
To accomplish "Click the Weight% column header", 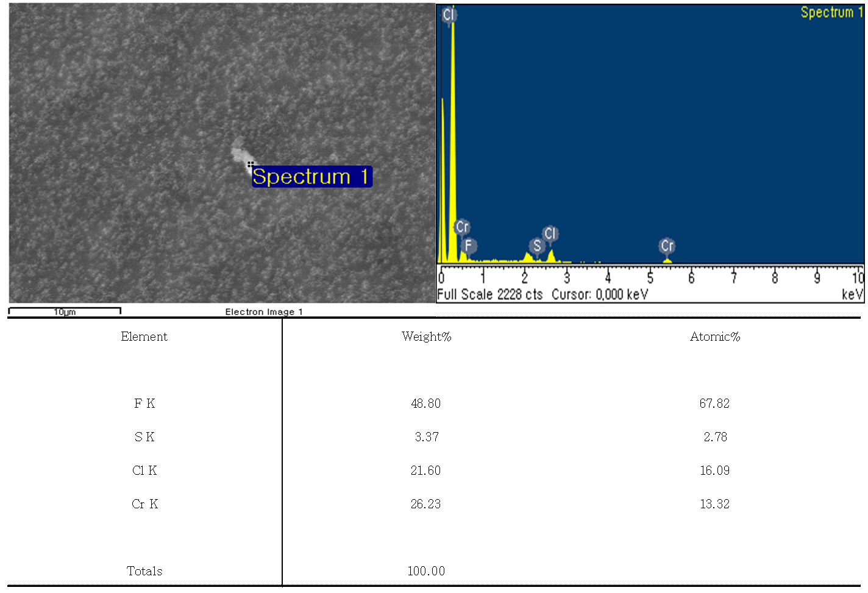I will (x=426, y=336).
